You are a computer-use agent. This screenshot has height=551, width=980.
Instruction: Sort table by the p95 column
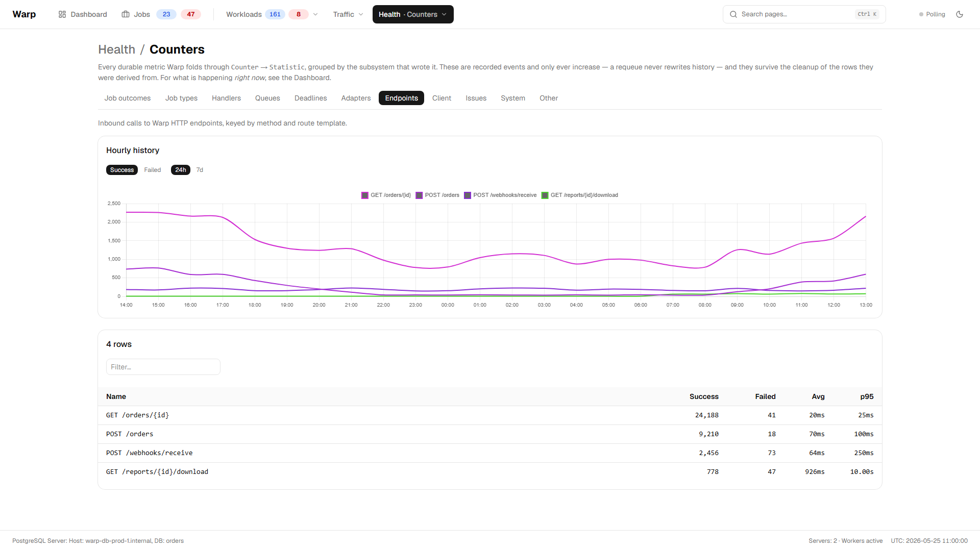867,396
